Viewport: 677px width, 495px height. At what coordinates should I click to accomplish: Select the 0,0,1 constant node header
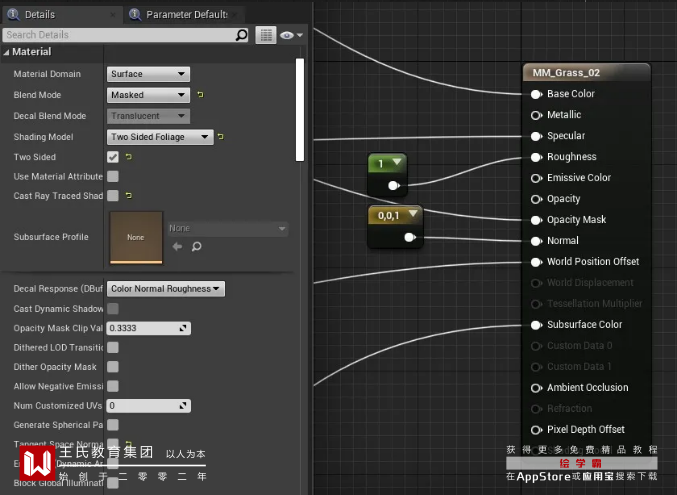[x=395, y=215]
